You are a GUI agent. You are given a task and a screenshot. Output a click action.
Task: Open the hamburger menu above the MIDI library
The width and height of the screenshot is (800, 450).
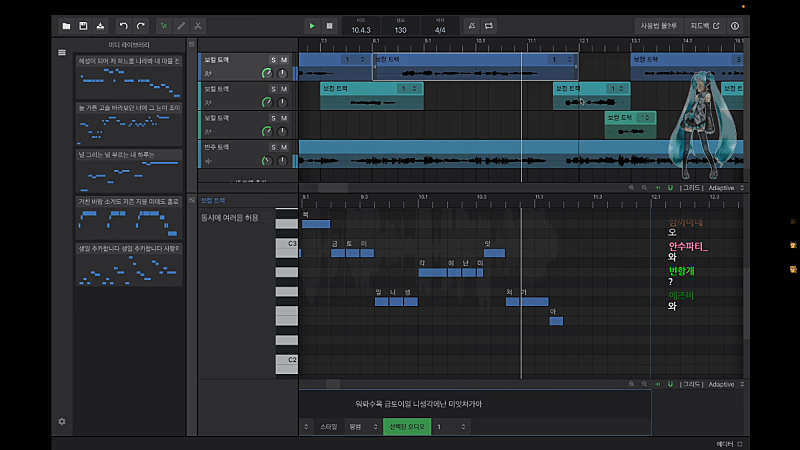62,52
